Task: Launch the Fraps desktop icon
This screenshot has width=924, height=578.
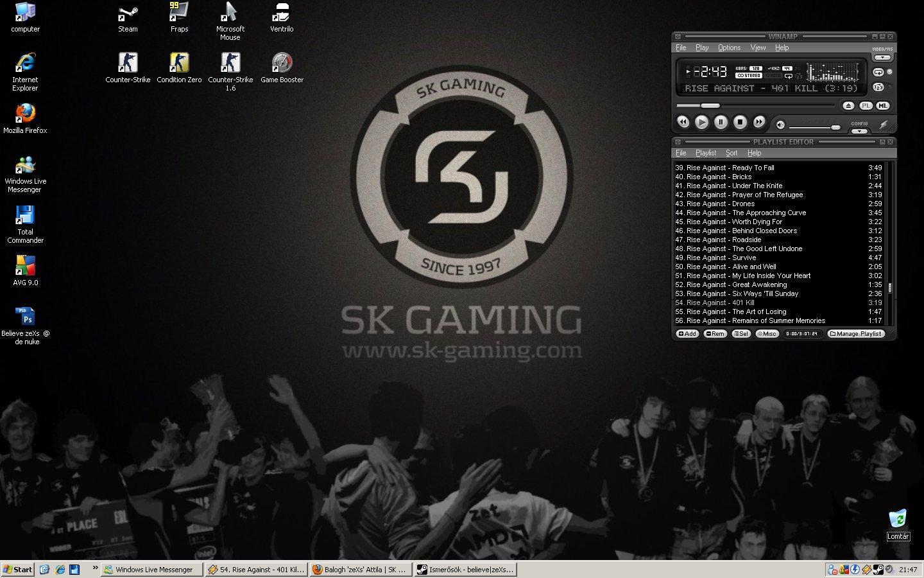Action: [x=179, y=18]
